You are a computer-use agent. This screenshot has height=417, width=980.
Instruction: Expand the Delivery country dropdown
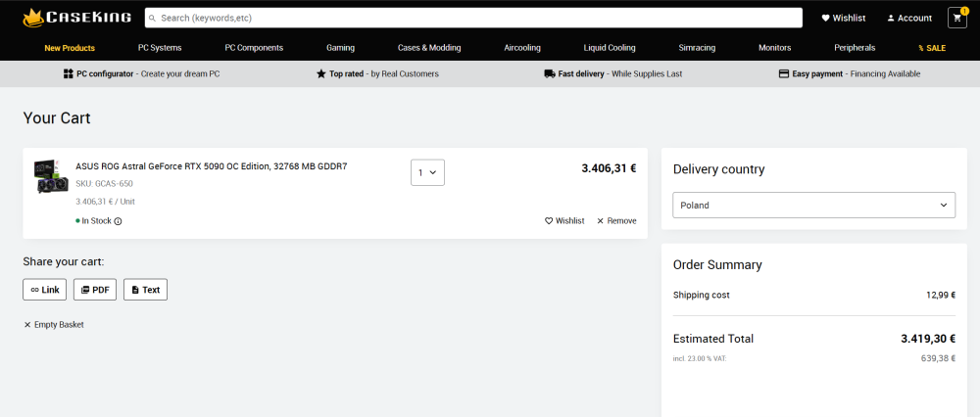(x=813, y=206)
